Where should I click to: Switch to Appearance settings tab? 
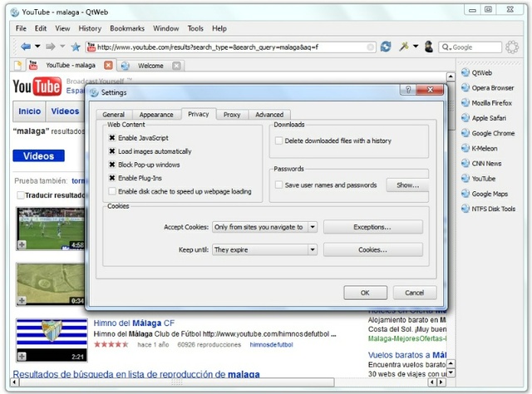click(156, 115)
